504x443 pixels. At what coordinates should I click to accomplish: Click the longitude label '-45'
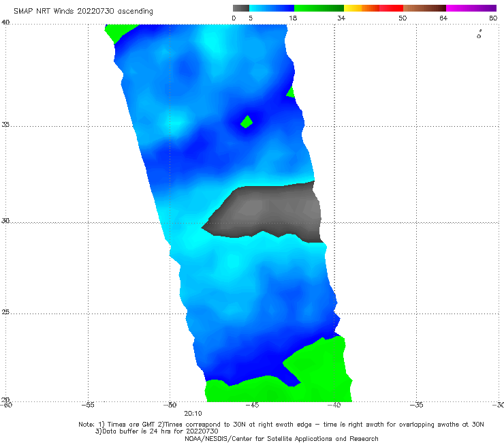tap(252, 405)
